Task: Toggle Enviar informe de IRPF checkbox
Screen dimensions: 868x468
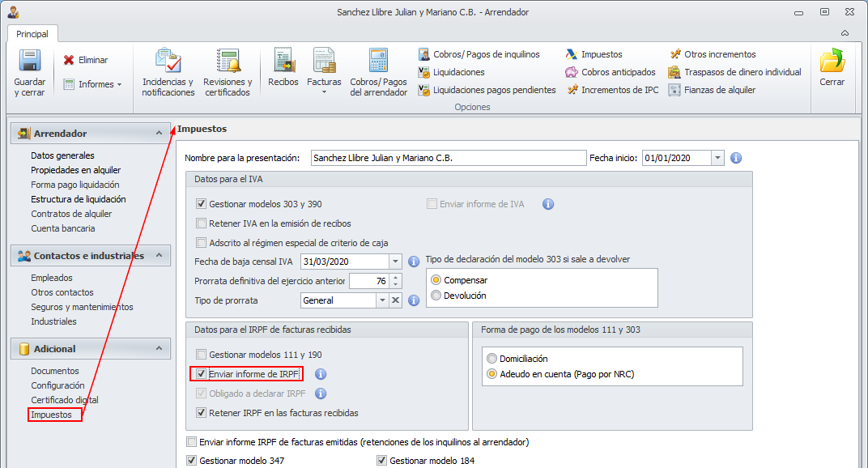Action: click(x=201, y=374)
